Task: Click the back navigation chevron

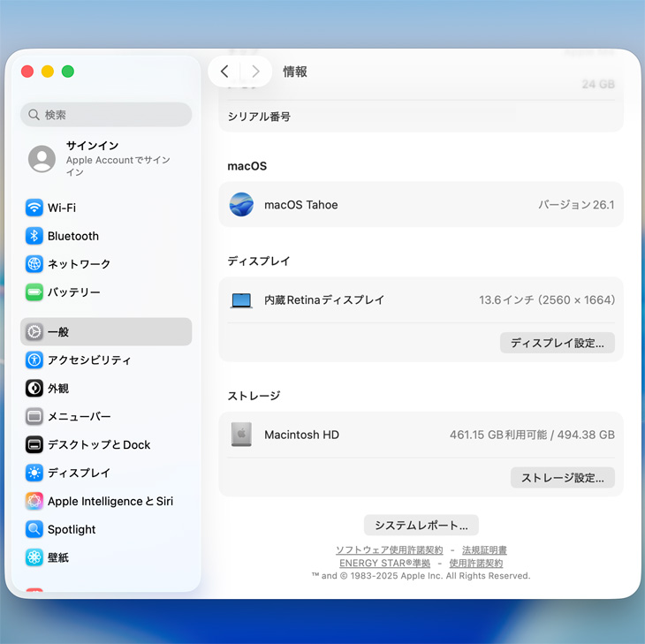Action: 224,72
